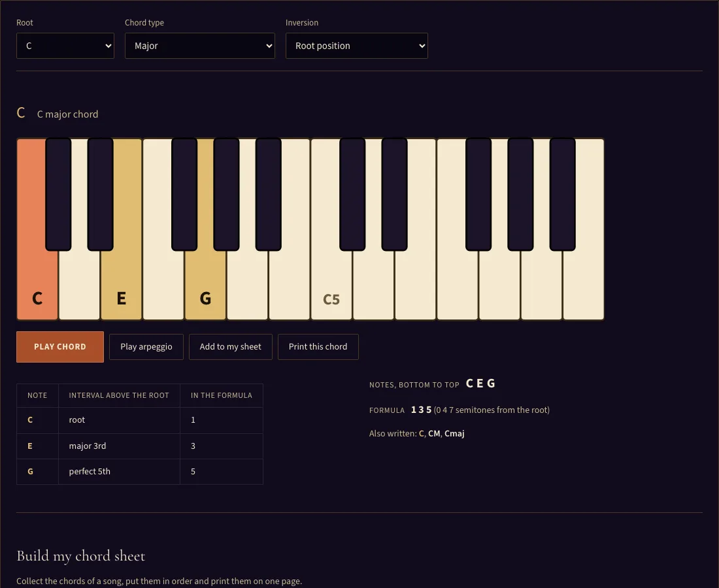Open the Inversion dropdown showing Root position
719x588 pixels.
[x=357, y=46]
